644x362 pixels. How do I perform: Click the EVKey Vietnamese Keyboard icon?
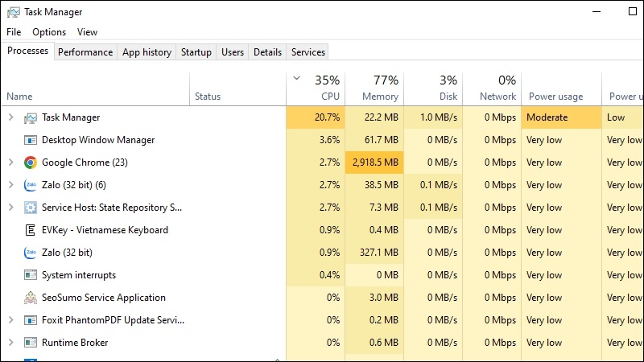pyautogui.click(x=31, y=230)
